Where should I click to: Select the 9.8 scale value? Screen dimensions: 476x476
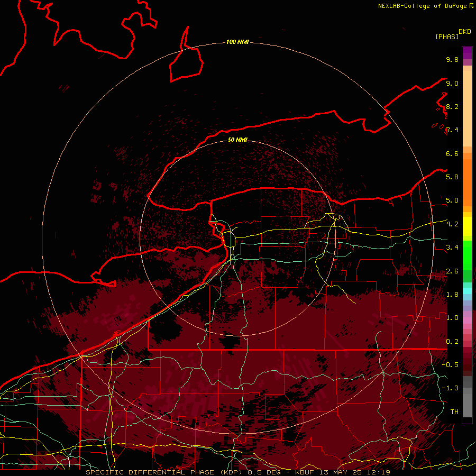pos(452,59)
